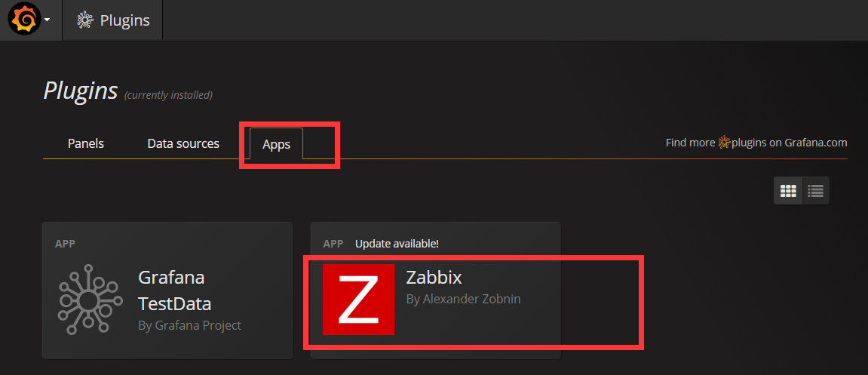The image size is (868, 375).
Task: Open the Grafana TestData title
Action: tap(174, 290)
